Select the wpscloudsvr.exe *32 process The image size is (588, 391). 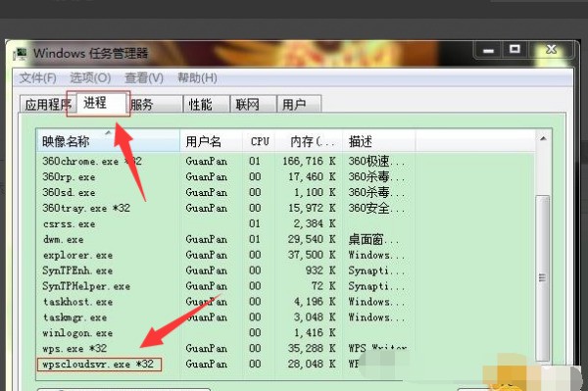pyautogui.click(x=99, y=365)
